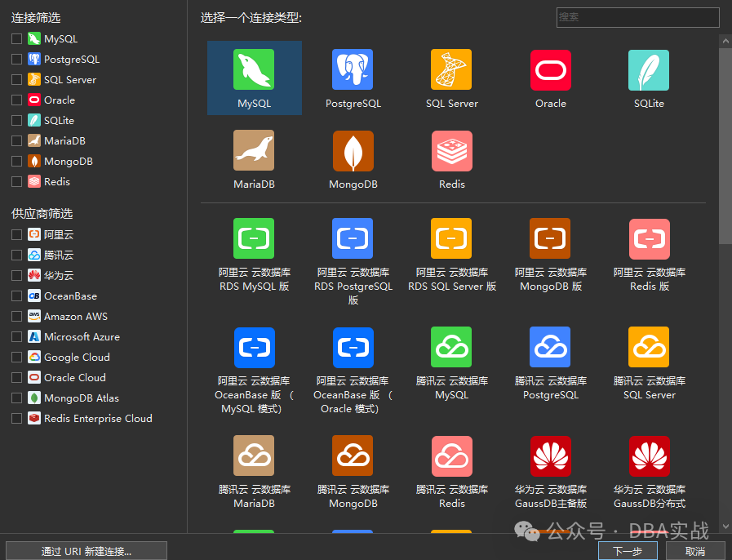
Task: Select the MongoDB leaf tile
Action: (x=353, y=159)
